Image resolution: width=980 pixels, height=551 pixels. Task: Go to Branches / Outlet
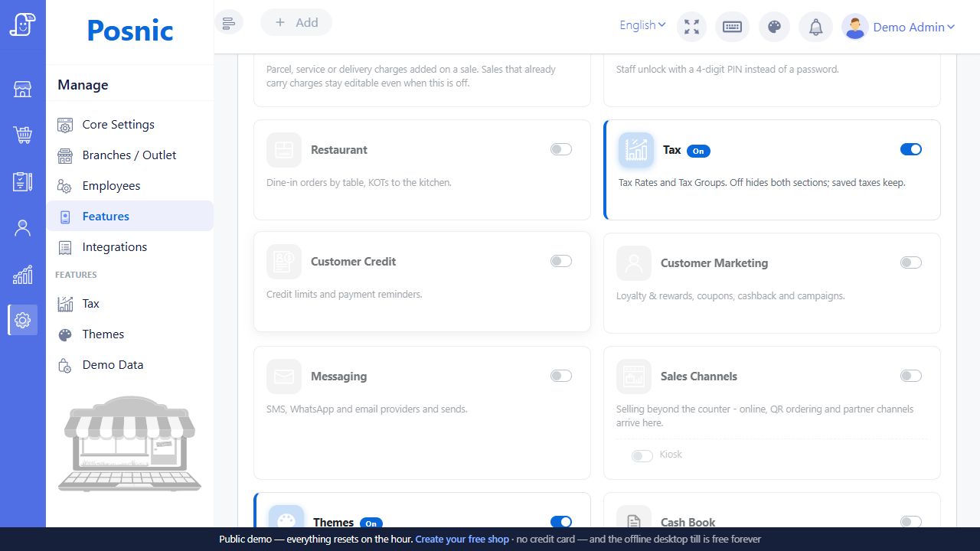tap(130, 155)
